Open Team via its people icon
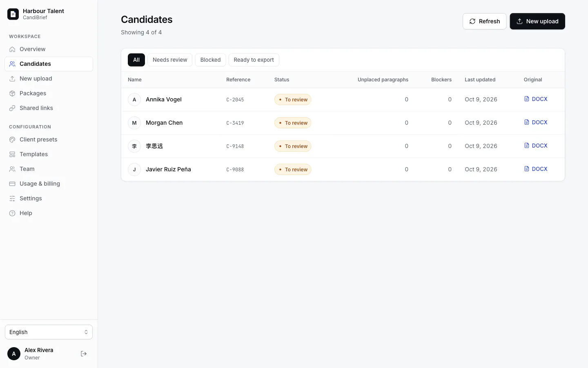This screenshot has height=368, width=588. [x=12, y=169]
